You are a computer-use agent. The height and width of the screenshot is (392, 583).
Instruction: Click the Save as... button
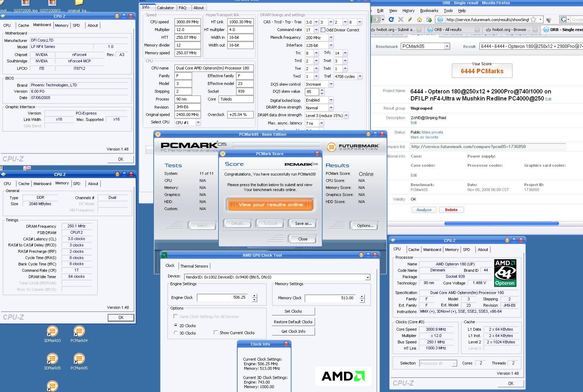pos(303,223)
